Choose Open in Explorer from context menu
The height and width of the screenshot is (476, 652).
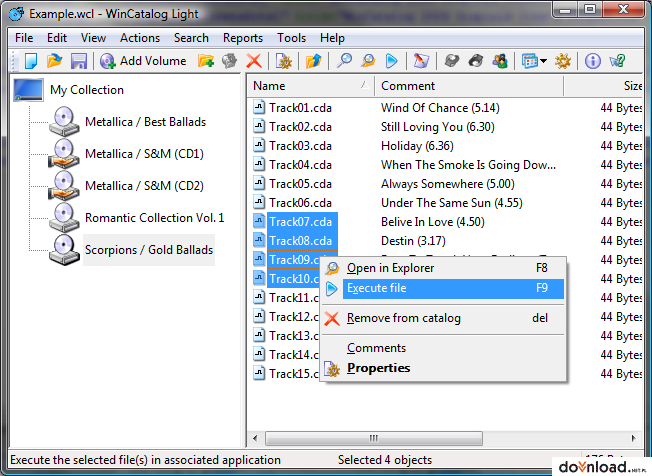tap(444, 268)
